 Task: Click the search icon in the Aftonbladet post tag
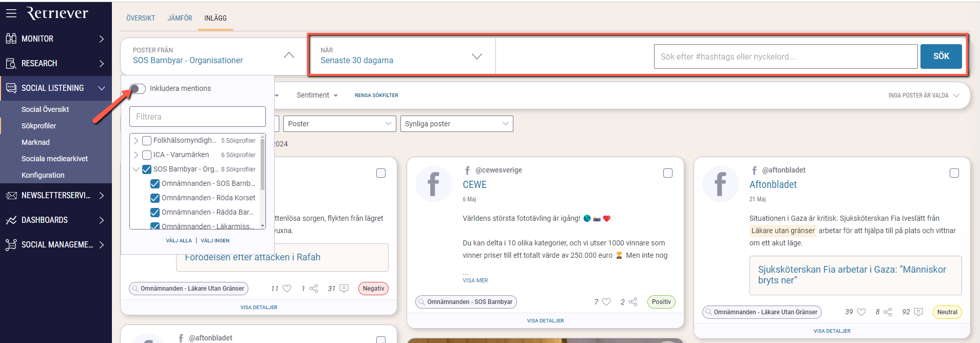[708, 312]
